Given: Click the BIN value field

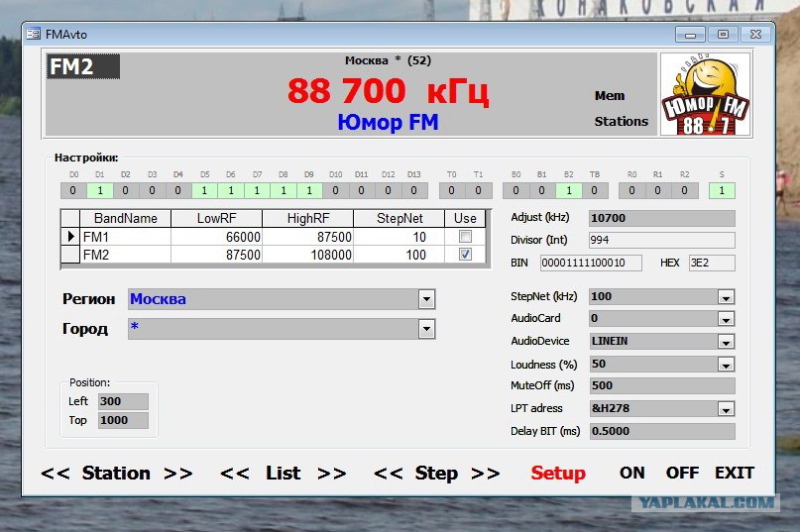Looking at the screenshot, I should 591,263.
